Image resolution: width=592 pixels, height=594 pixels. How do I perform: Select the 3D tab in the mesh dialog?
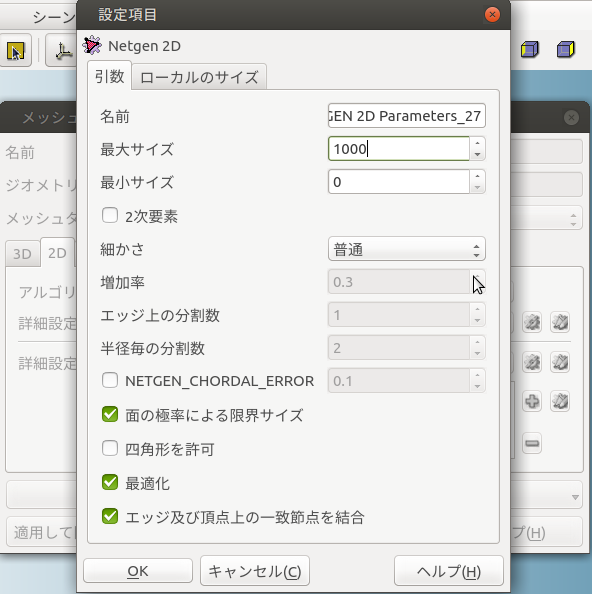pyautogui.click(x=22, y=254)
